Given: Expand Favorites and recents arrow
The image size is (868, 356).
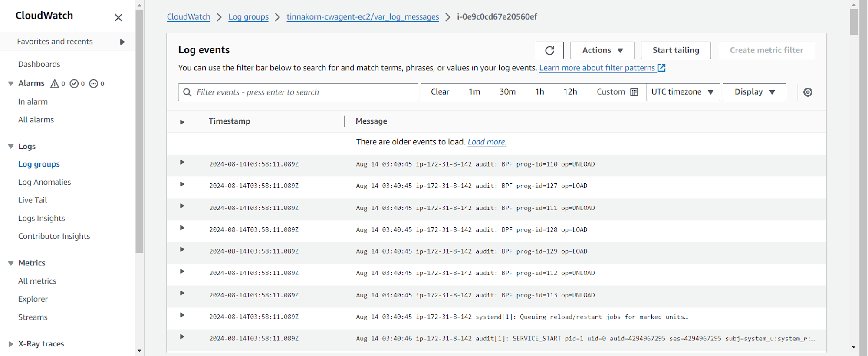Looking at the screenshot, I should click(122, 42).
